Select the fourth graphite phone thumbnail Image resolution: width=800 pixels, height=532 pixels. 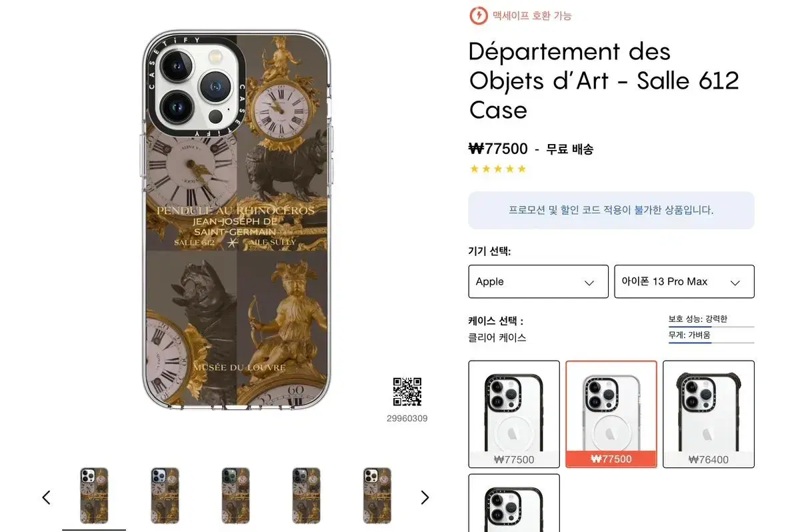[x=306, y=495]
